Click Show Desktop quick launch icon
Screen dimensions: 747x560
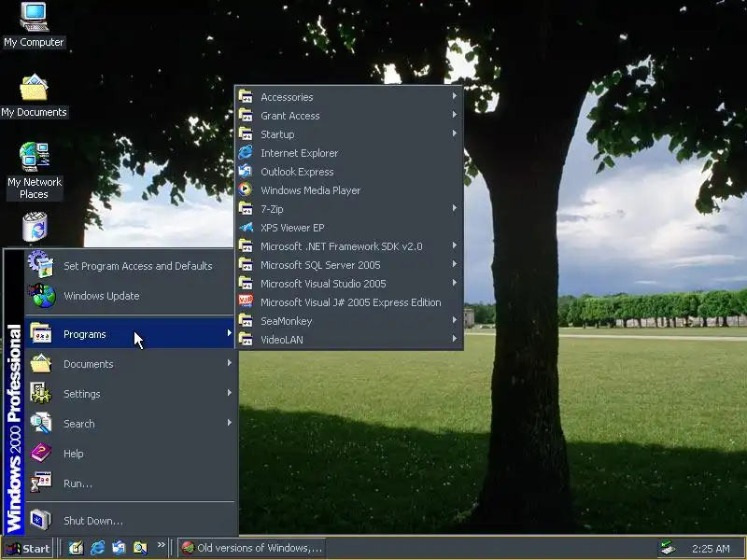[x=76, y=548]
